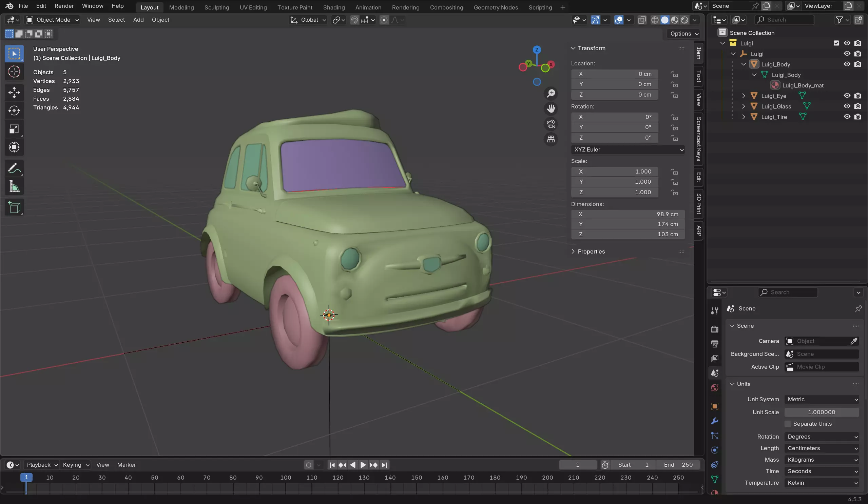The height and width of the screenshot is (504, 868).
Task: Open the Keying popover
Action: [76, 465]
